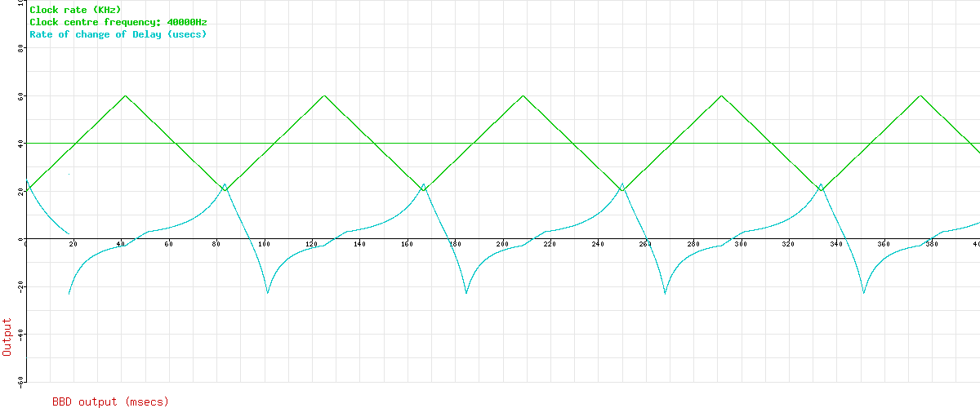
Task: Click the last downward cusp of the cyan curve
Action: (x=864, y=293)
